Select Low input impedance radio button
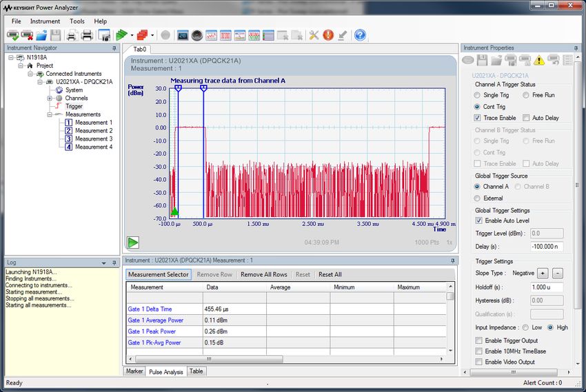This screenshot has width=586, height=392. pyautogui.click(x=525, y=327)
